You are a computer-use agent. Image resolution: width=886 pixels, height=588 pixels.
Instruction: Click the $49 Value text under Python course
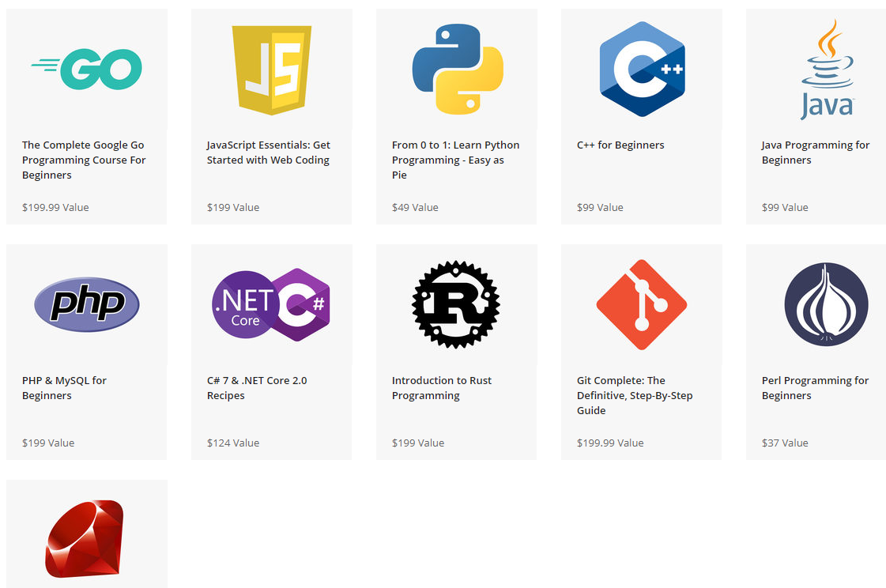click(x=415, y=207)
